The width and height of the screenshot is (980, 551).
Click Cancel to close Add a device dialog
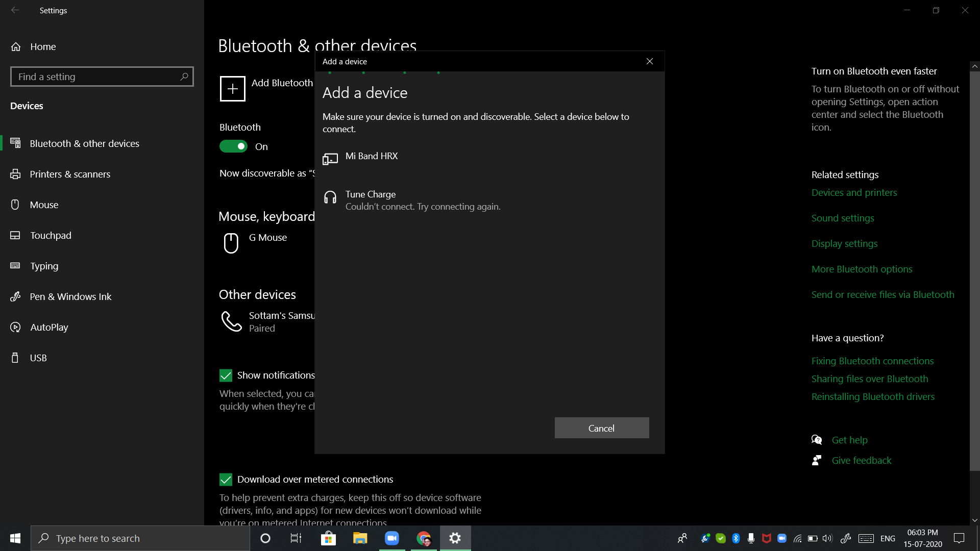tap(601, 428)
